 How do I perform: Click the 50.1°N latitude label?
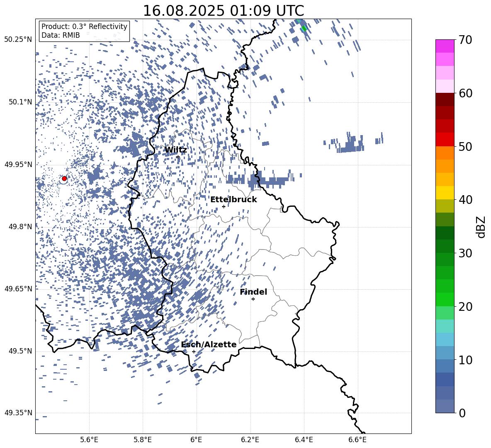(20, 102)
